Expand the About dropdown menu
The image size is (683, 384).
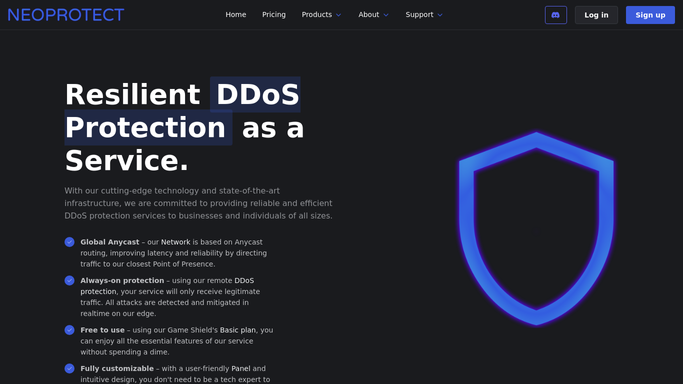tap(373, 15)
